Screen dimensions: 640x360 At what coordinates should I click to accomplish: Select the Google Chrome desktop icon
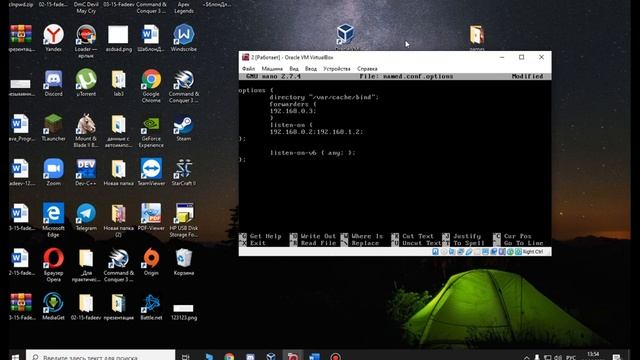coord(151,85)
